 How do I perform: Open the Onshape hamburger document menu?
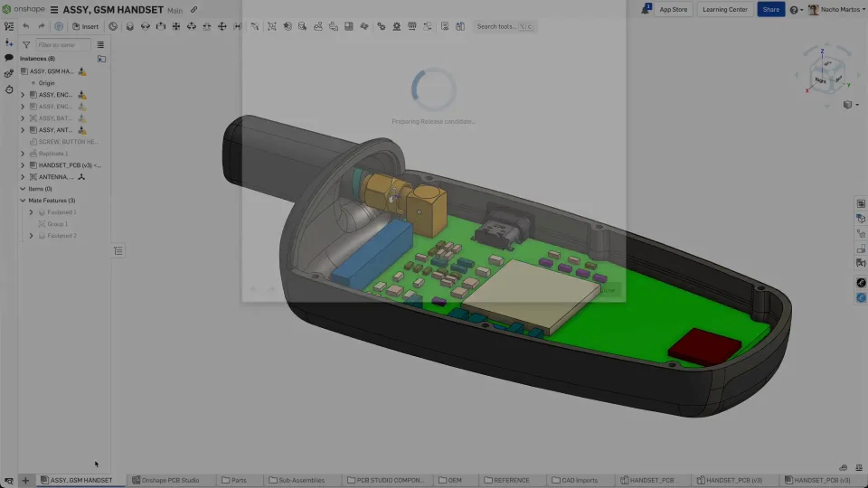pyautogui.click(x=54, y=9)
